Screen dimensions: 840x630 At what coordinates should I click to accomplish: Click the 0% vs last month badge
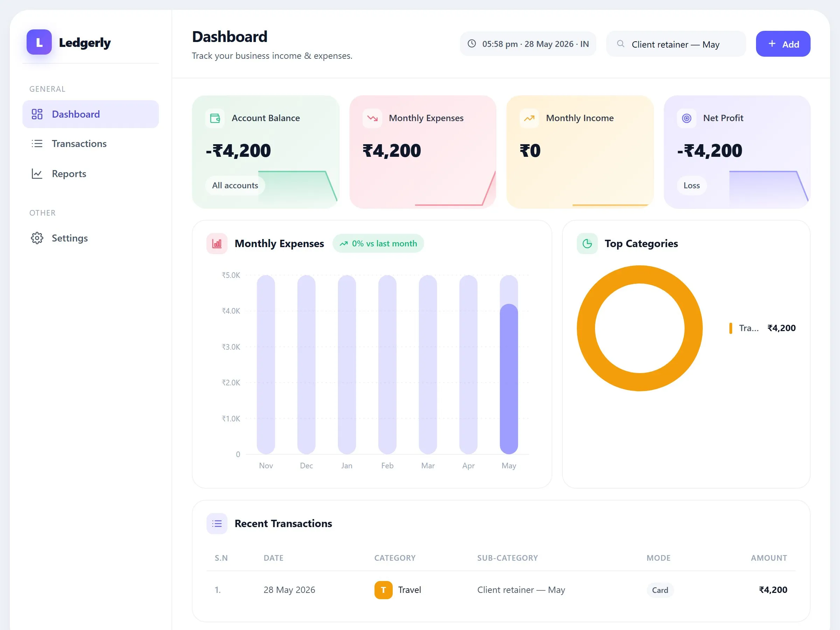coord(378,244)
